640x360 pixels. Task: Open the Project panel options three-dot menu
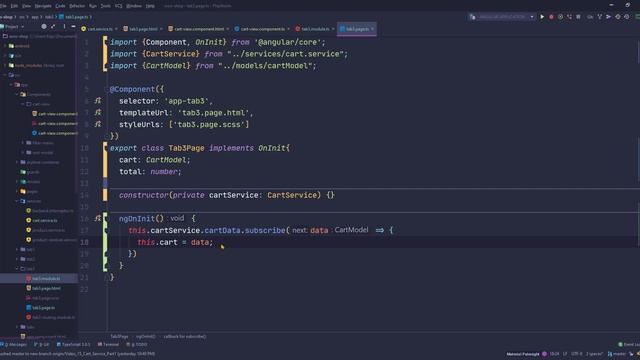pyautogui.click(x=64, y=27)
